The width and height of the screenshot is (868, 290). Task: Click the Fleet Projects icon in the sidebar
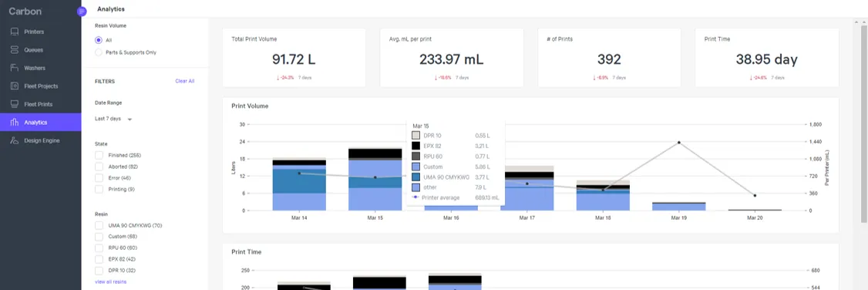pyautogui.click(x=15, y=86)
